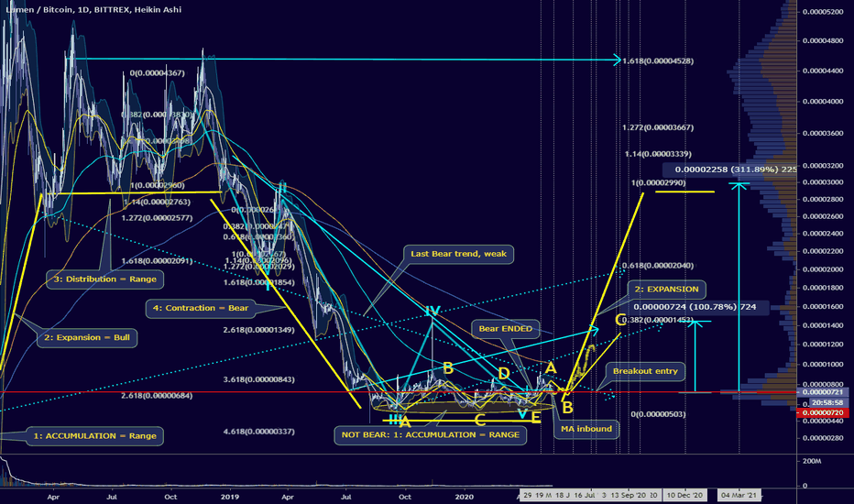Select the "2019" time axis label
This screenshot has height=504, width=854.
click(x=230, y=497)
